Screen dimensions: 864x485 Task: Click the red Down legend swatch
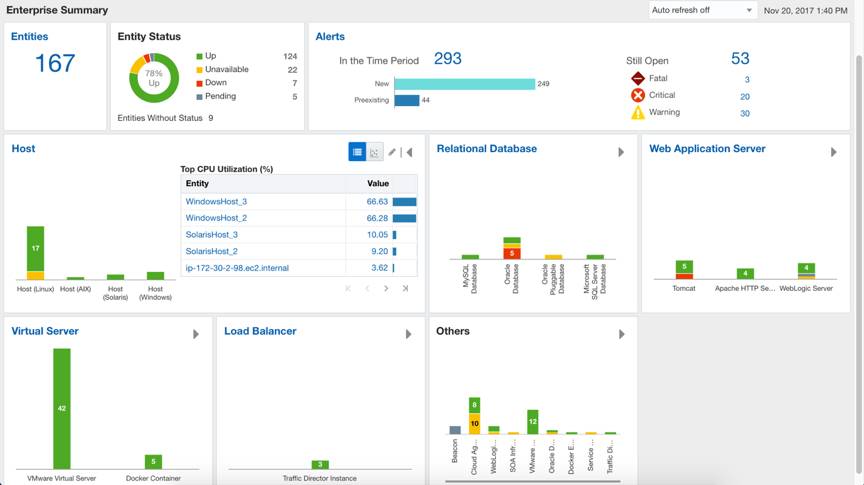199,83
